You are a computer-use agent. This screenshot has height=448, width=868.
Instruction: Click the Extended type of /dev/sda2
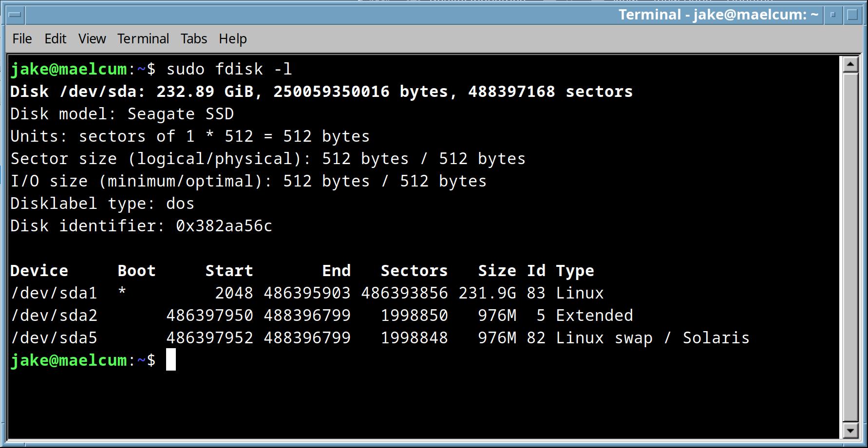[x=594, y=316]
